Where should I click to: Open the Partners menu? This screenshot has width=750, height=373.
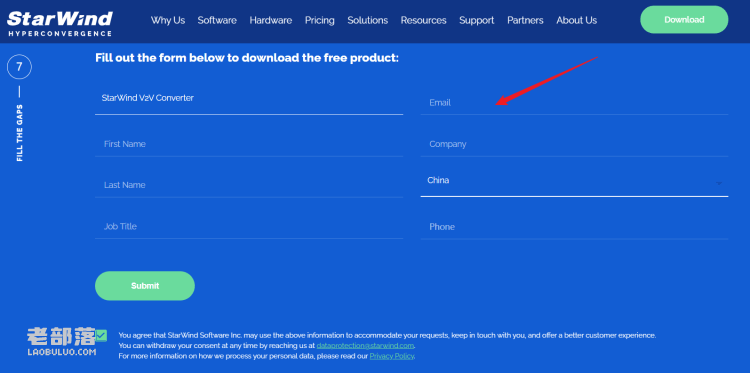point(525,20)
